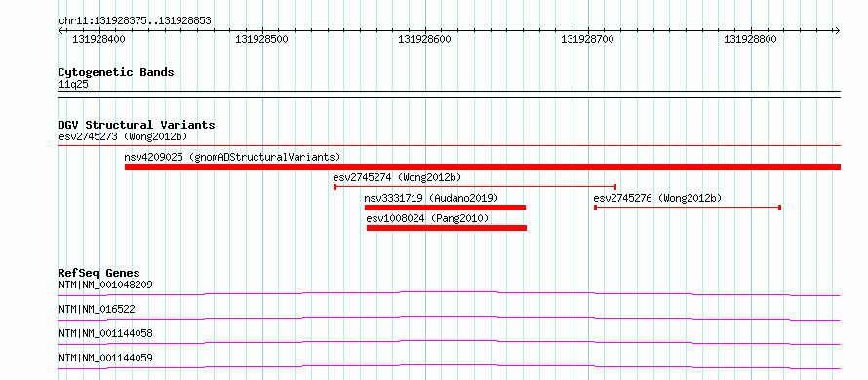This screenshot has width=868, height=380.
Task: Open the NTM|NM_016522 gene label
Action: 97,310
